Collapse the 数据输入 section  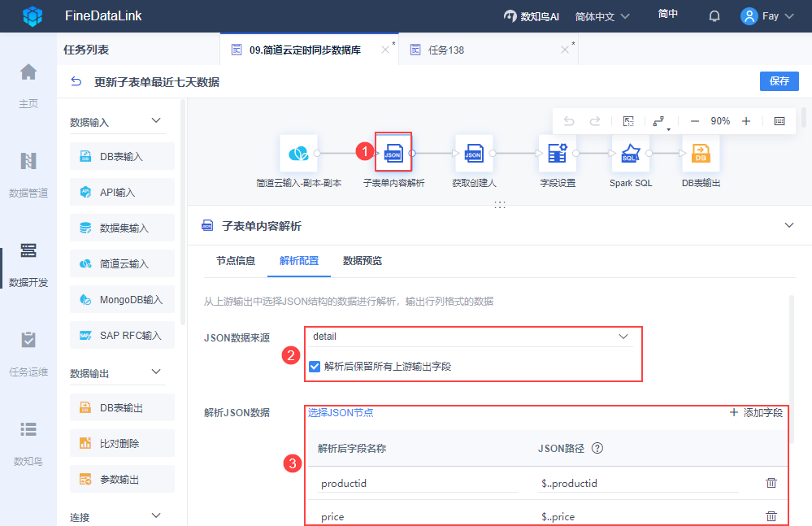tap(156, 120)
